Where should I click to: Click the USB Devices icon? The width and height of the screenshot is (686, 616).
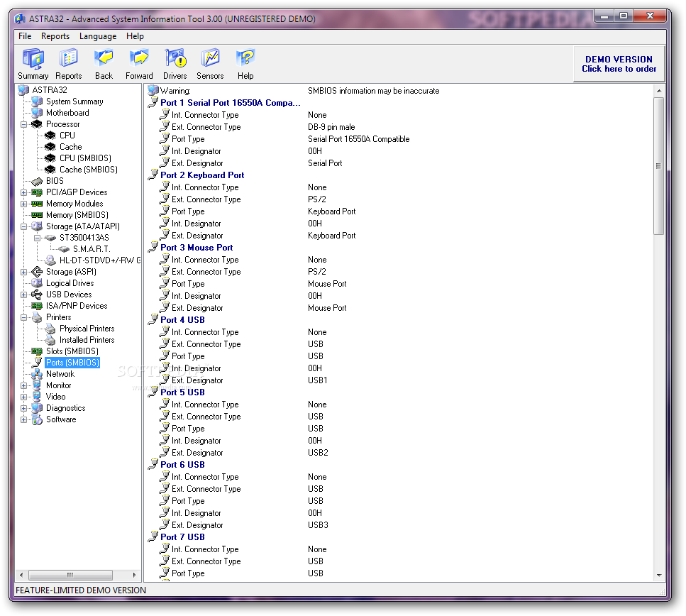click(37, 295)
